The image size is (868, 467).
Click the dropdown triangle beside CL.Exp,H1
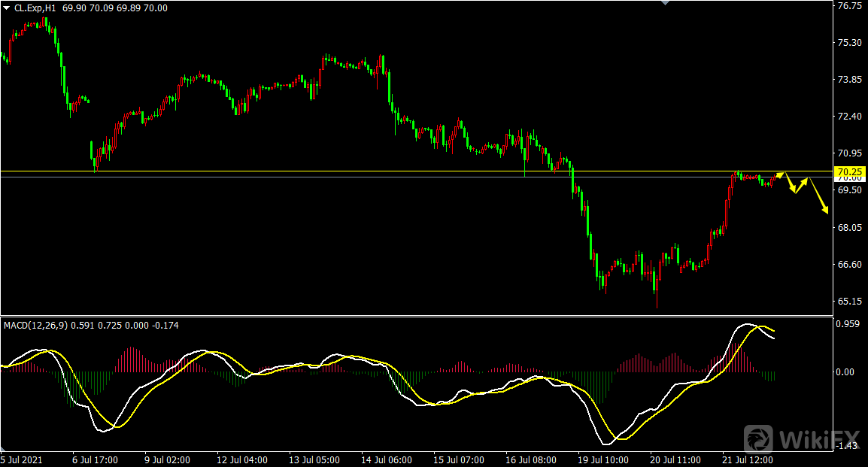[8, 8]
